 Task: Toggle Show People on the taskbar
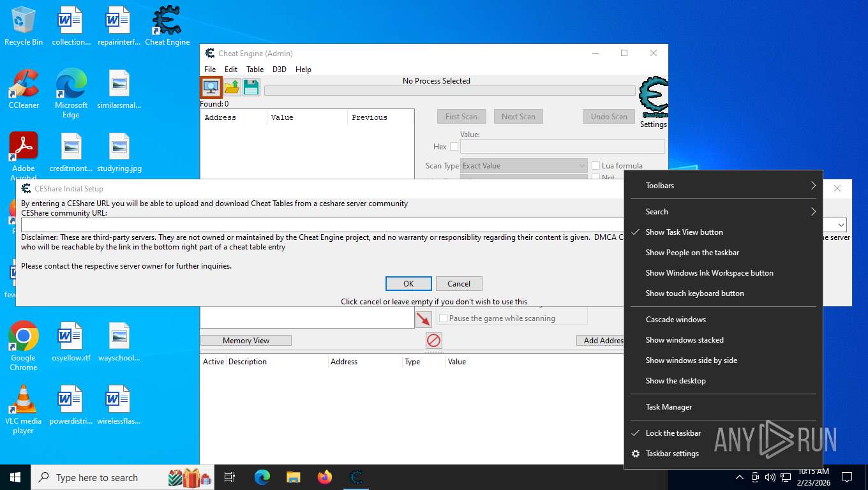[x=723, y=253]
